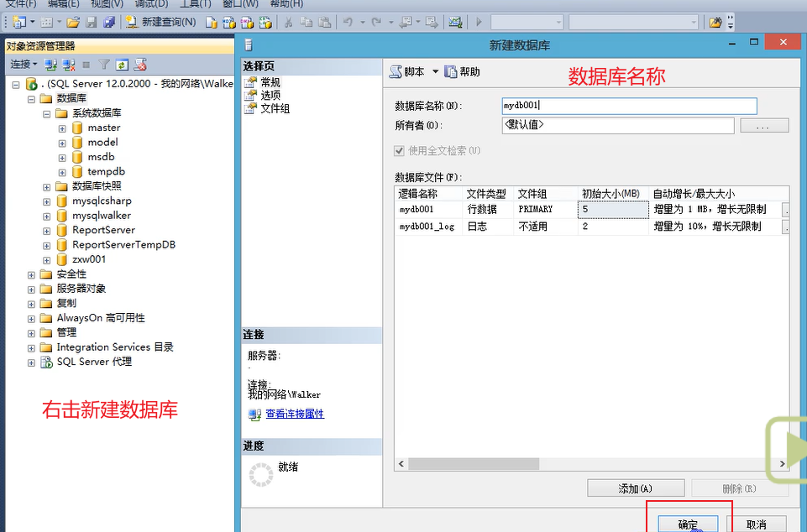Click the Object Explorer filter funnel icon
Image resolution: width=807 pixels, height=532 pixels.
(104, 65)
